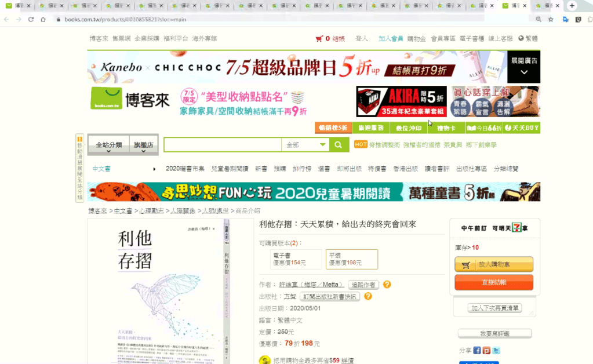Open the shopping cart icon near 結帳
This screenshot has width=593, height=364.
coord(319,39)
